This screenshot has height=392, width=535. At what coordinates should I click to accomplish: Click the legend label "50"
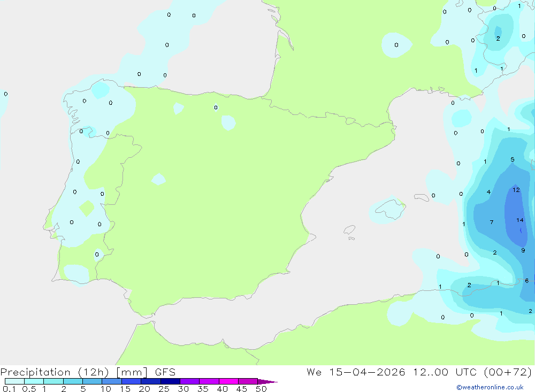click(x=261, y=389)
